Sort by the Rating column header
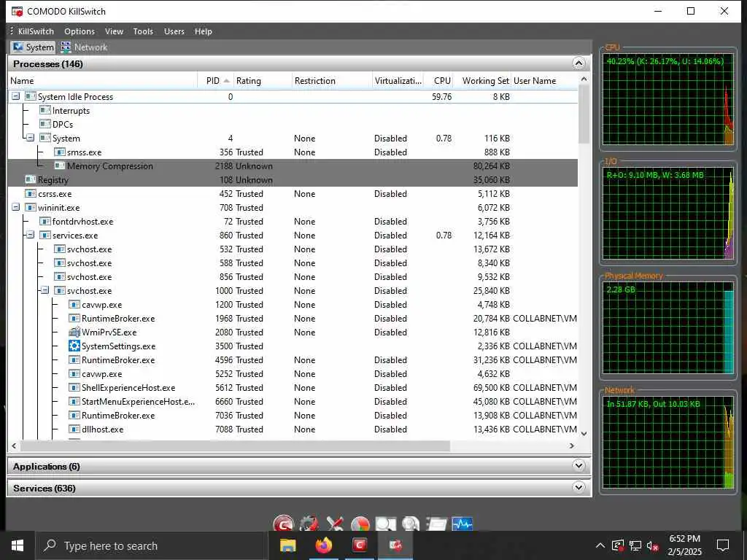The width and height of the screenshot is (747, 560). click(x=263, y=80)
